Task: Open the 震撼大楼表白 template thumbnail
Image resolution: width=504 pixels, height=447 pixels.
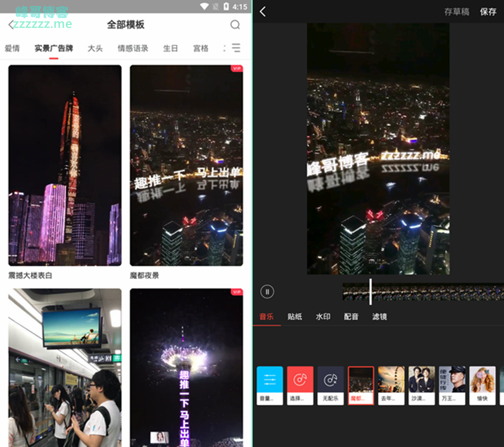Action: tap(65, 165)
